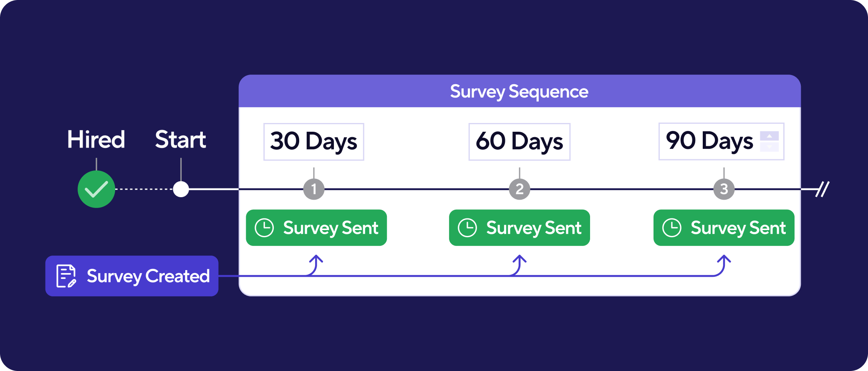868x371 pixels.
Task: Click the green Hired checkmark circle
Action: (x=96, y=189)
